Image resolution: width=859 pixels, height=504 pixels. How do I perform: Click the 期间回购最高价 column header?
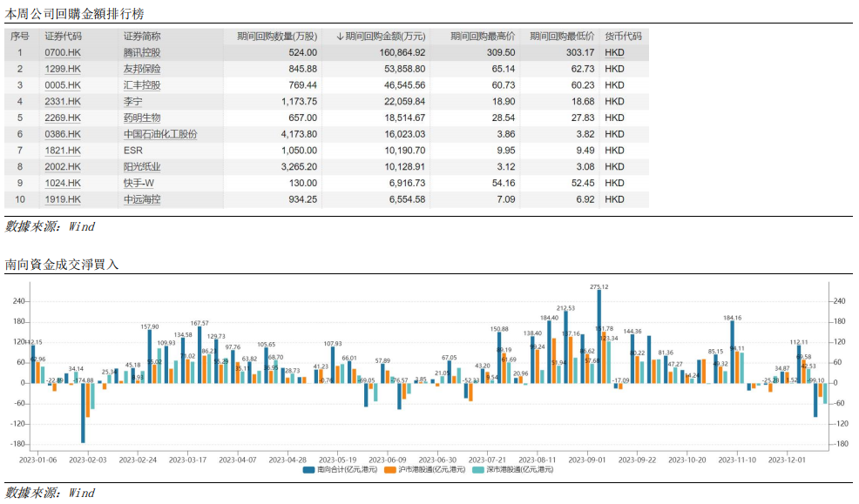tap(483, 36)
